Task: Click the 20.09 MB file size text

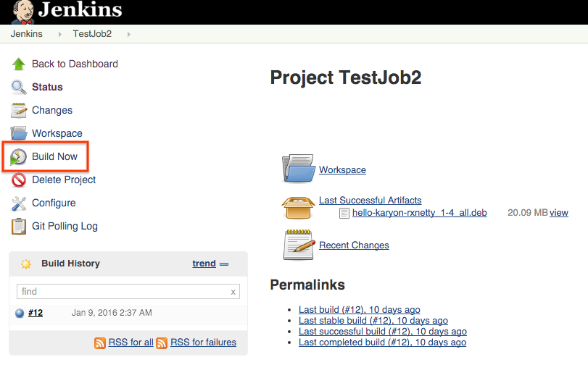Action: [x=528, y=213]
